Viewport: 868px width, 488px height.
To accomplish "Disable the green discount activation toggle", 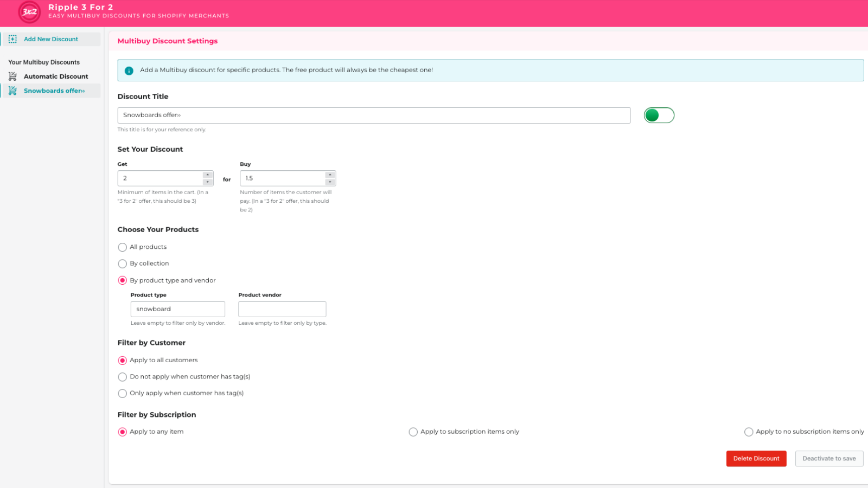I will coord(659,115).
